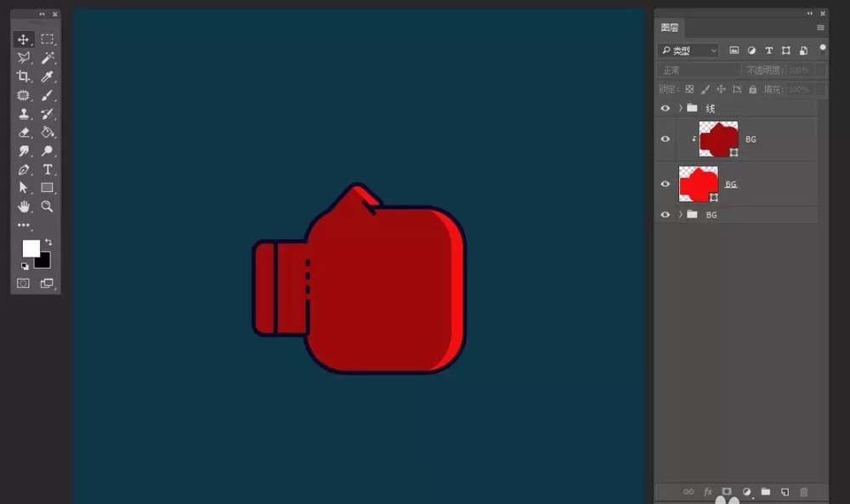Open the 填充 fill value dropdown
Viewport: 850px width, 504px height.
[821, 89]
